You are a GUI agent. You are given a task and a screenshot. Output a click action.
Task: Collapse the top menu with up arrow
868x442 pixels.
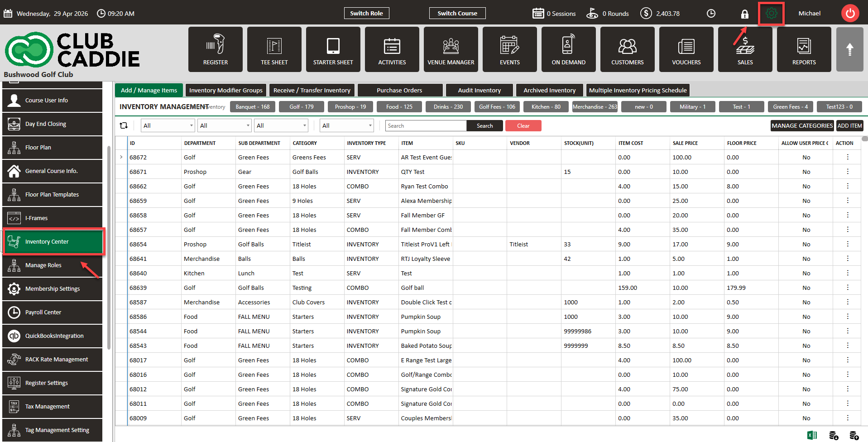(849, 49)
